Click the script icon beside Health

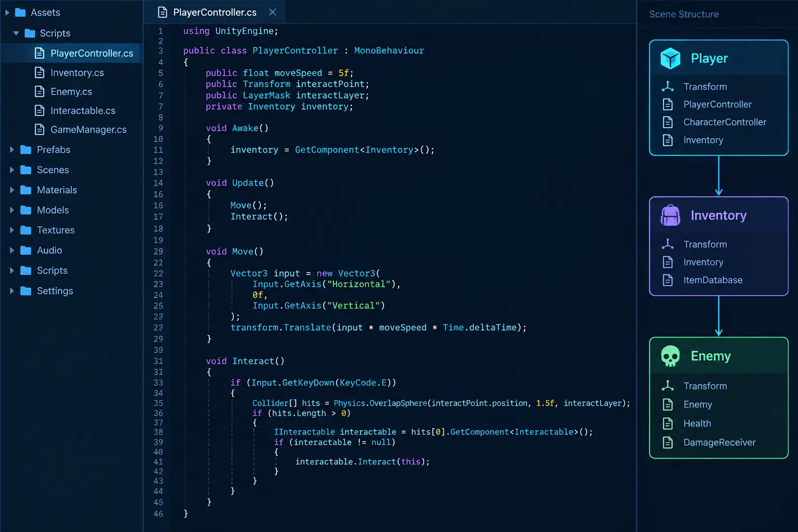668,423
